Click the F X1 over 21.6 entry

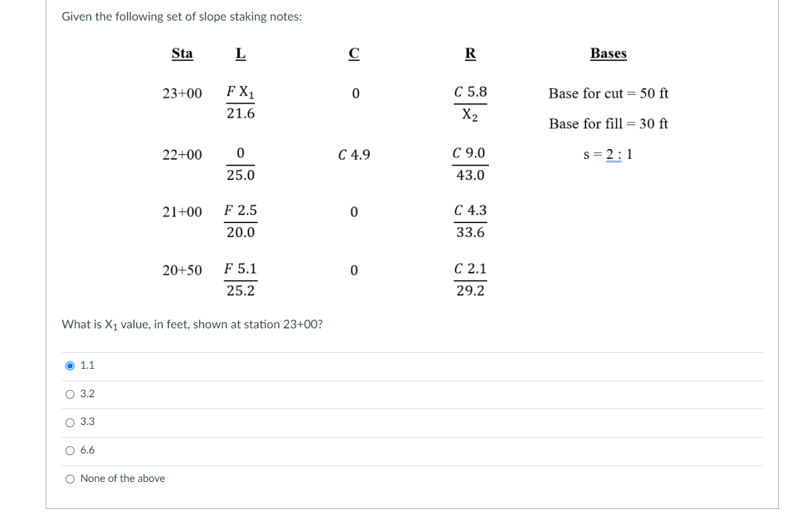click(240, 103)
